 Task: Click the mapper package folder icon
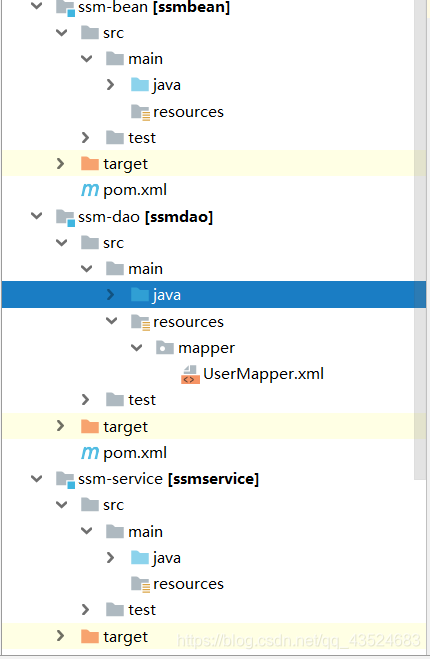pyautogui.click(x=165, y=348)
